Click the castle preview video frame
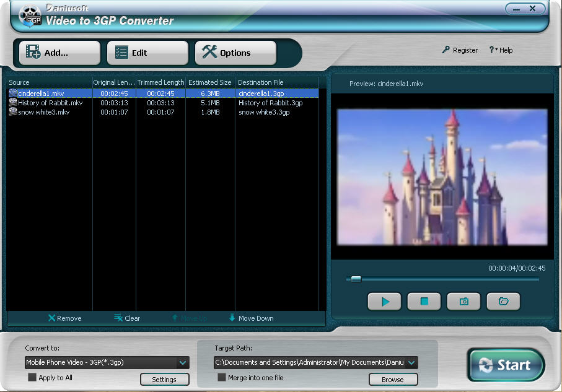 click(x=442, y=177)
